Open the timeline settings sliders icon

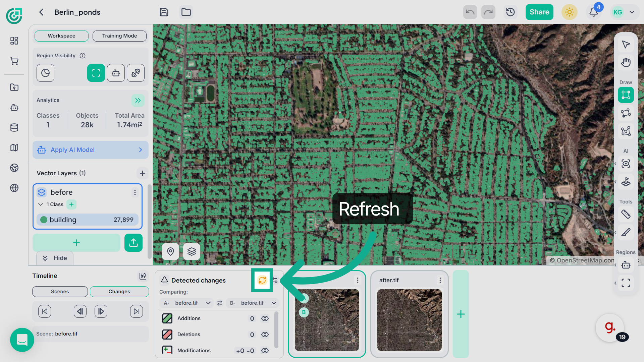[143, 276]
